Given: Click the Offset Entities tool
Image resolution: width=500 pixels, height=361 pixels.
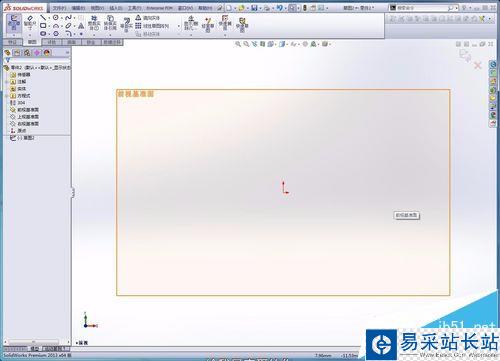Looking at the screenshot, I should coord(126,25).
